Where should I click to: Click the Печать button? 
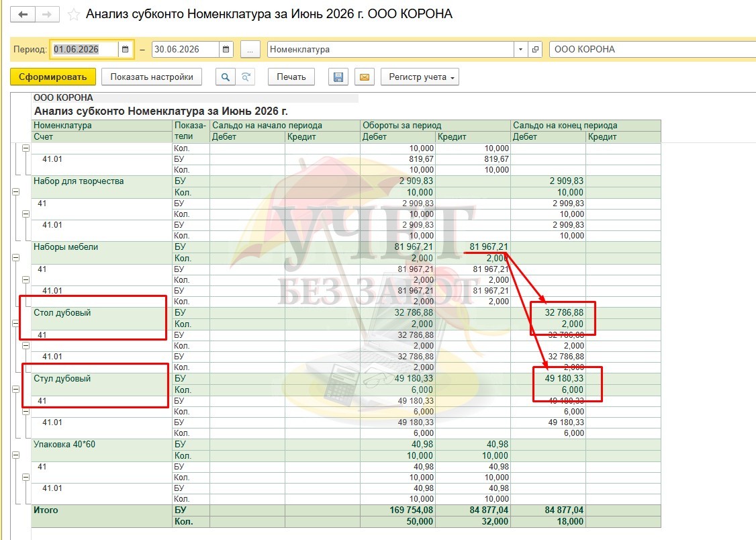coord(291,77)
